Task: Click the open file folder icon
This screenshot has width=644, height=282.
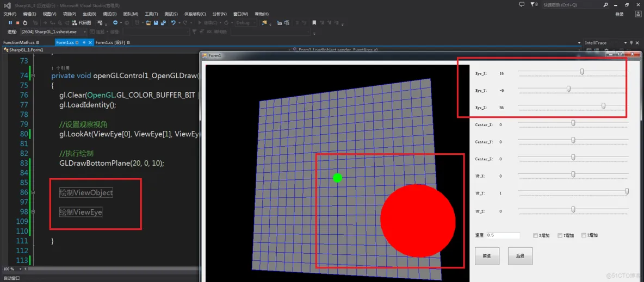Action: pos(148,23)
